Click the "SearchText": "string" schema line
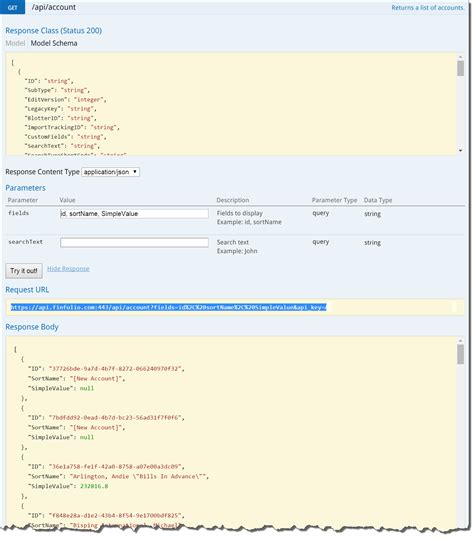The image size is (474, 539). click(x=62, y=146)
